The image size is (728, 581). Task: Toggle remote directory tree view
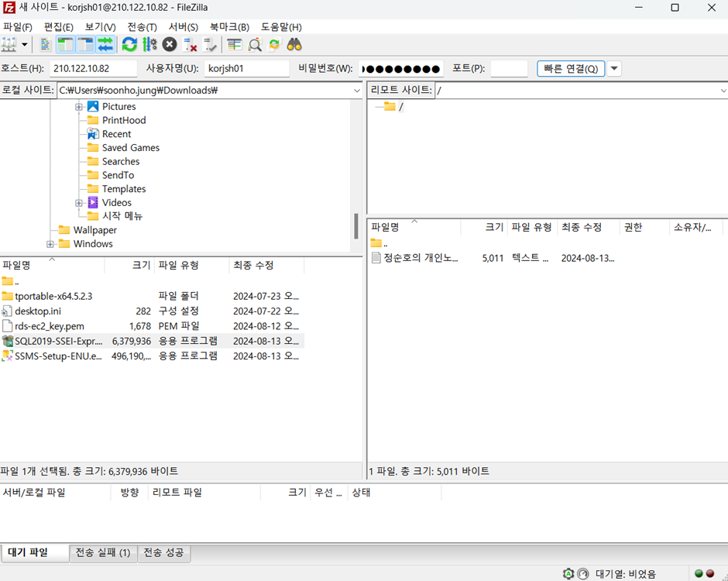coord(85,44)
